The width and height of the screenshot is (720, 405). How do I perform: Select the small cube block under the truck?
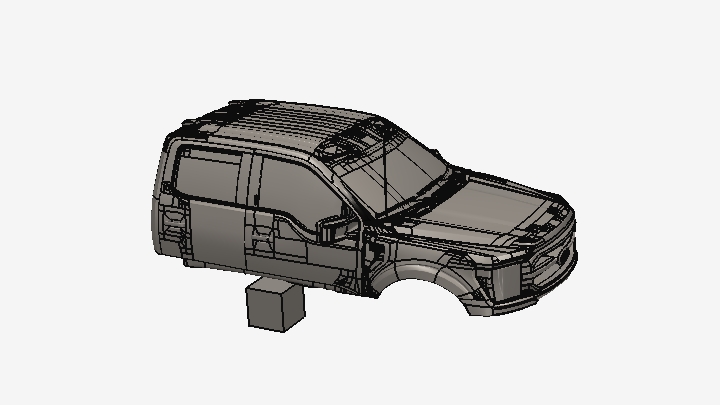pyautogui.click(x=273, y=303)
